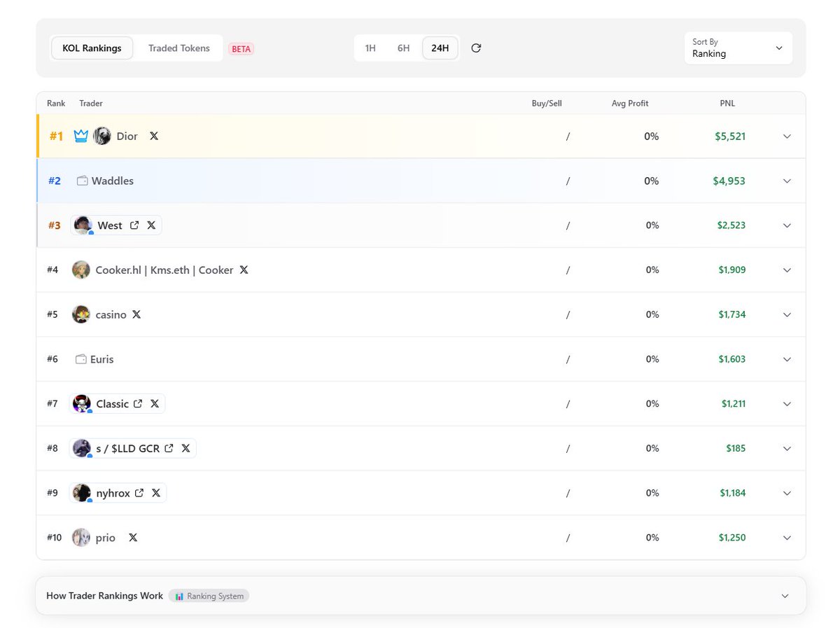This screenshot has height=628, width=840.
Task: Click the crown icon beside Dior
Action: [81, 136]
